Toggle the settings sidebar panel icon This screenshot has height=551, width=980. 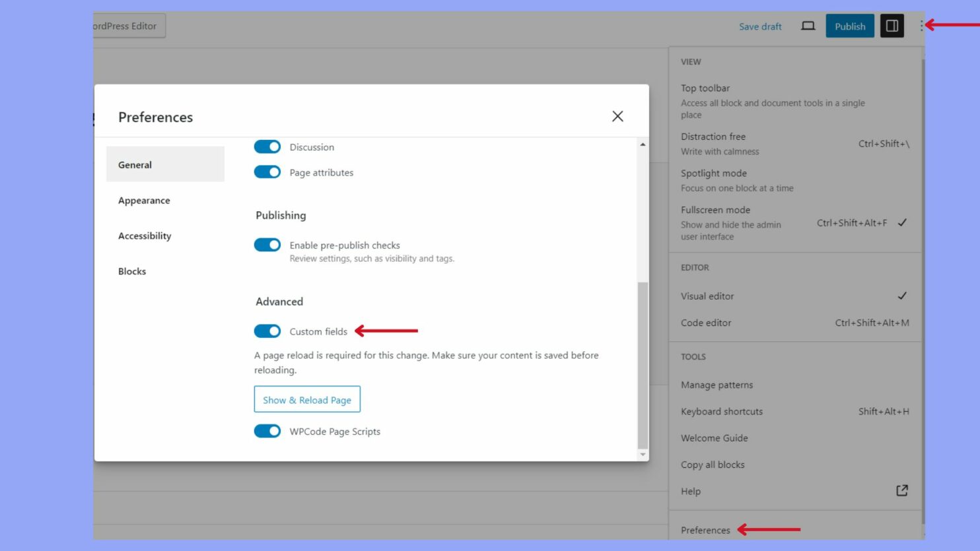pos(892,26)
